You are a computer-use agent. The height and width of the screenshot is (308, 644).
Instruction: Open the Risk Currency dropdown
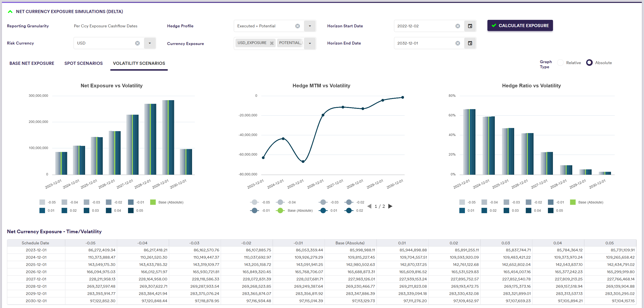150,43
